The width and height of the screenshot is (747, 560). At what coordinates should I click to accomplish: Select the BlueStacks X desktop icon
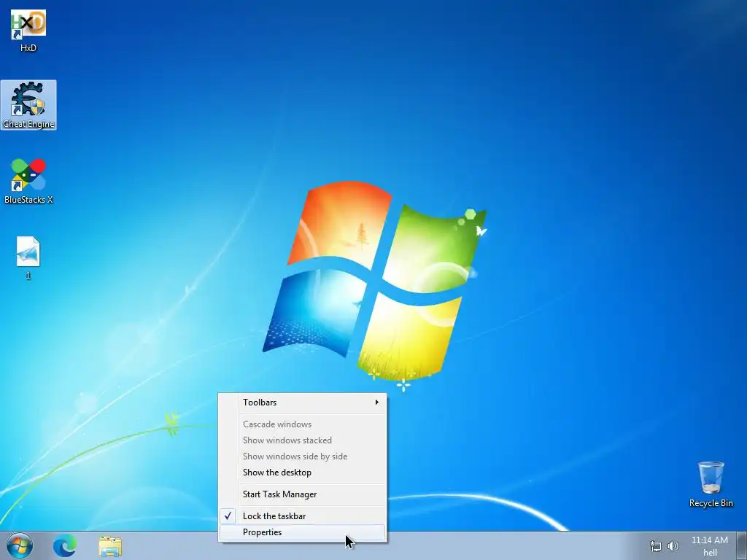pos(28,182)
